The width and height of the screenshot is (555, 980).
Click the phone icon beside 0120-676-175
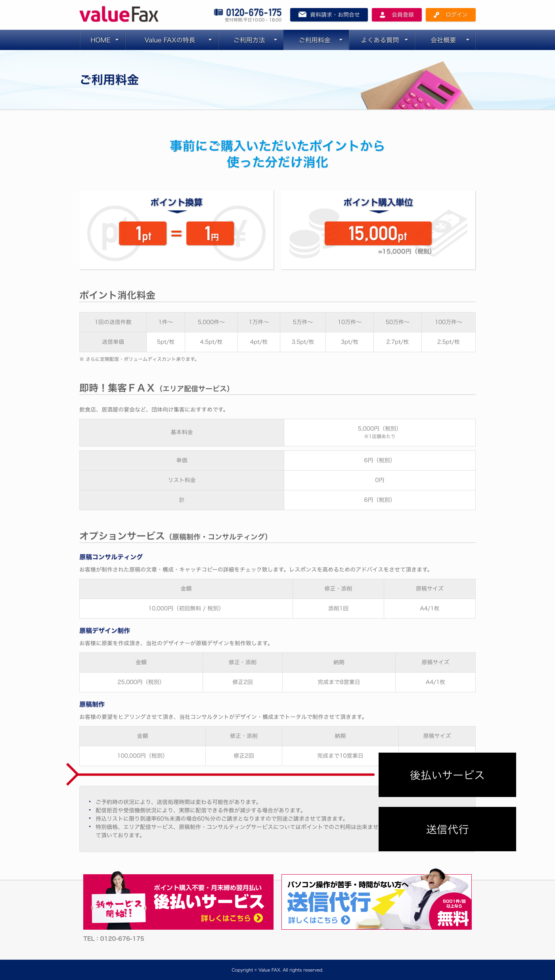coord(218,12)
